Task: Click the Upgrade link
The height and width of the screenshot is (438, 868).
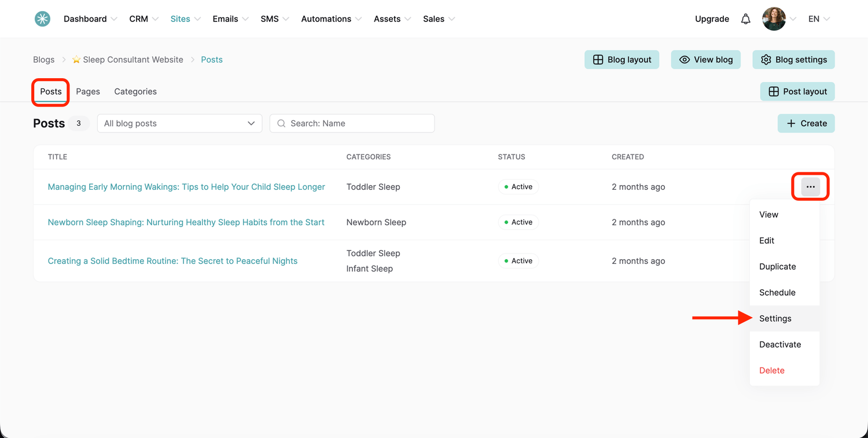Action: pos(712,19)
